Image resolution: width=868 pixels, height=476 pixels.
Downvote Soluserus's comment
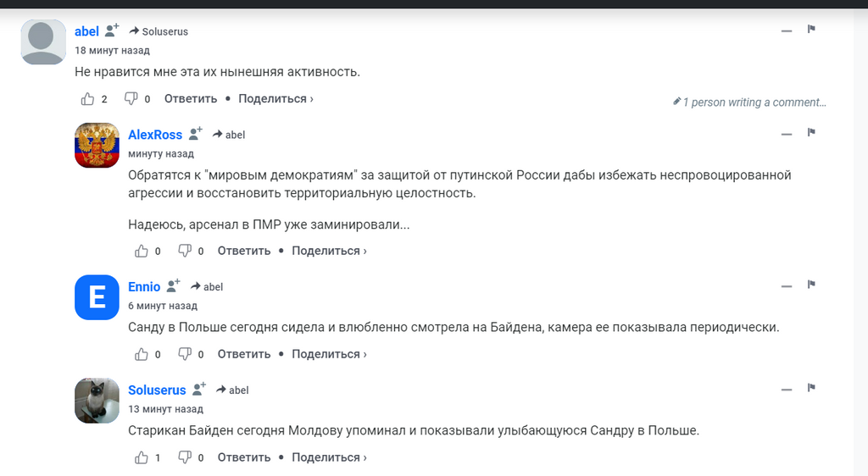185,458
